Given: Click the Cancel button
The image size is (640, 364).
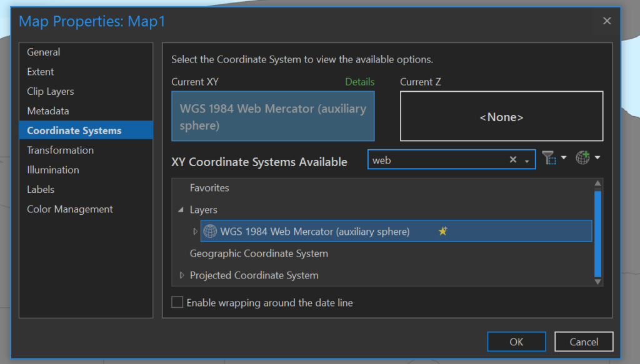Looking at the screenshot, I should [584, 342].
